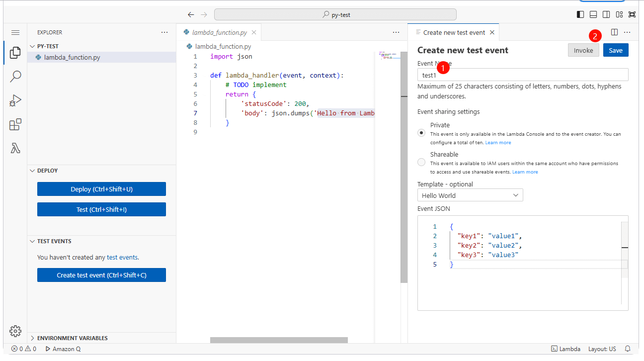The width and height of the screenshot is (644, 361).
Task: Click the Deploy (Ctrl+Shift+U) button
Action: [101, 189]
